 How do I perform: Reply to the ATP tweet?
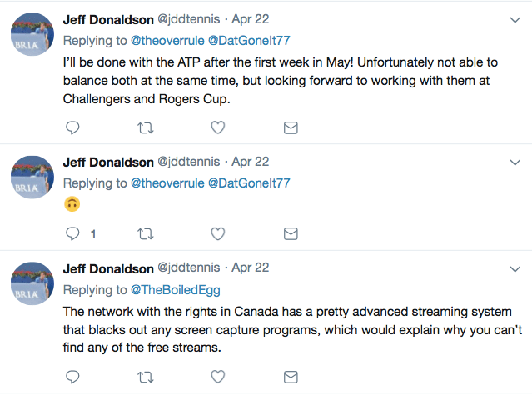tap(72, 127)
